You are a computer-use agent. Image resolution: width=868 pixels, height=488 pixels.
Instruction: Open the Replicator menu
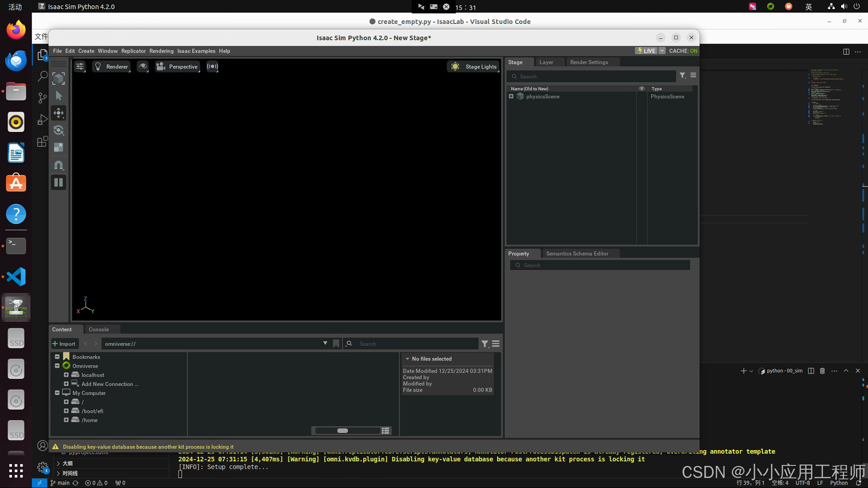pos(133,51)
